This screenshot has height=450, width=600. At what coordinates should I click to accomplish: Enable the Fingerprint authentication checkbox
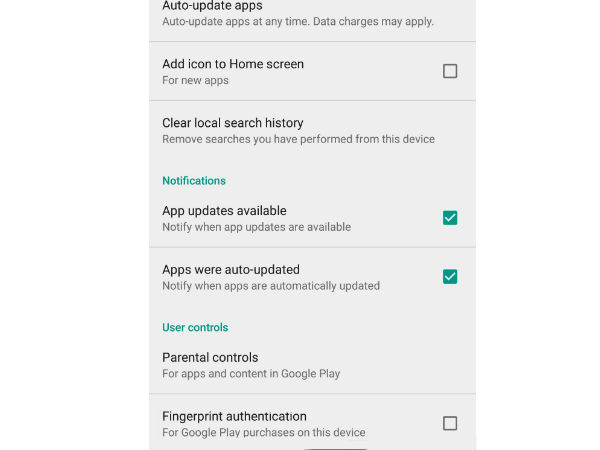point(450,423)
